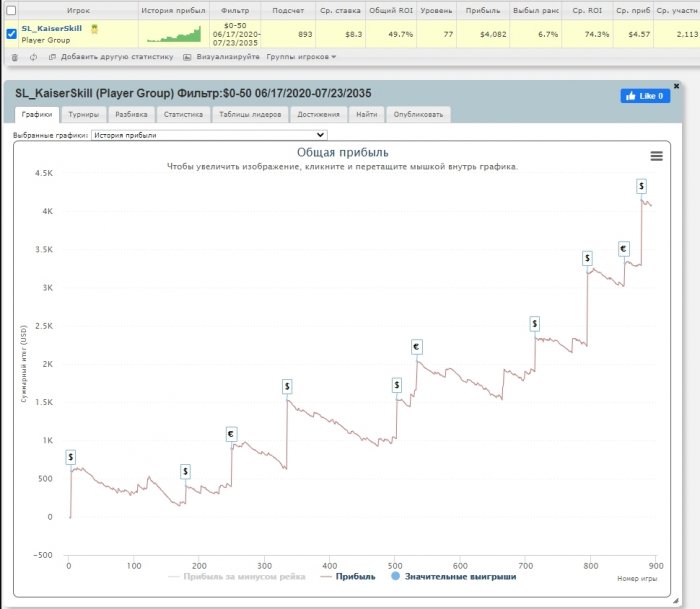The height and width of the screenshot is (609, 700).
Task: Sort by the Игрок column header
Action: (x=78, y=10)
